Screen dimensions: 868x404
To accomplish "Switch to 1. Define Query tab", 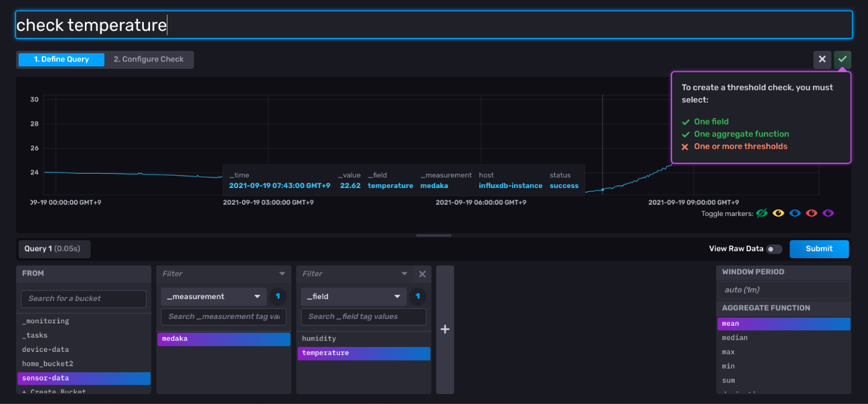I will (61, 60).
